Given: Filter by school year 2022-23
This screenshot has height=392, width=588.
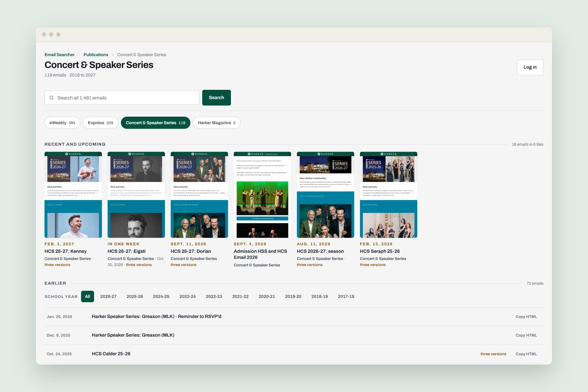Looking at the screenshot, I should 214,297.
